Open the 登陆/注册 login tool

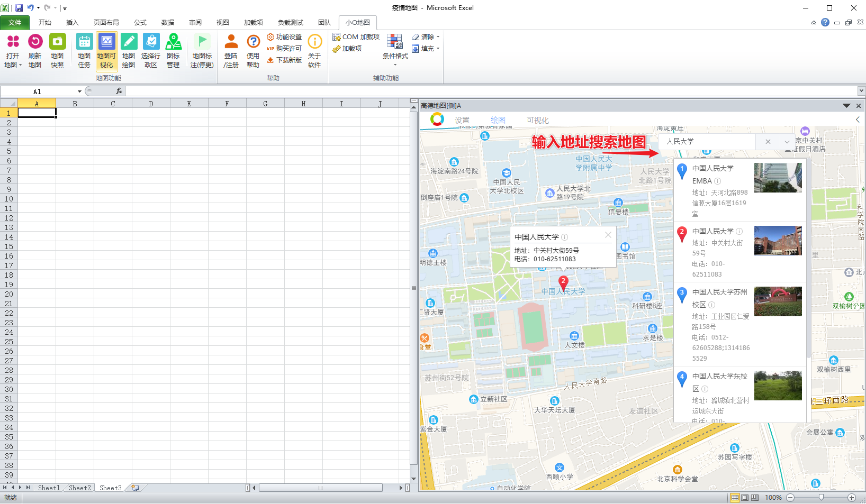(x=231, y=51)
